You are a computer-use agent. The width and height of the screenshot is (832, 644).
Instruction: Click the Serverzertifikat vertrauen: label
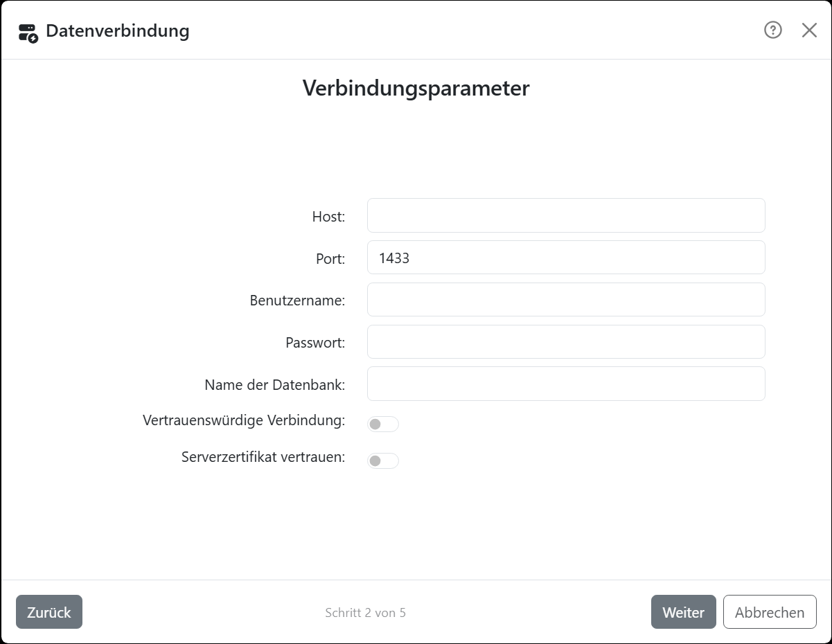point(263,457)
